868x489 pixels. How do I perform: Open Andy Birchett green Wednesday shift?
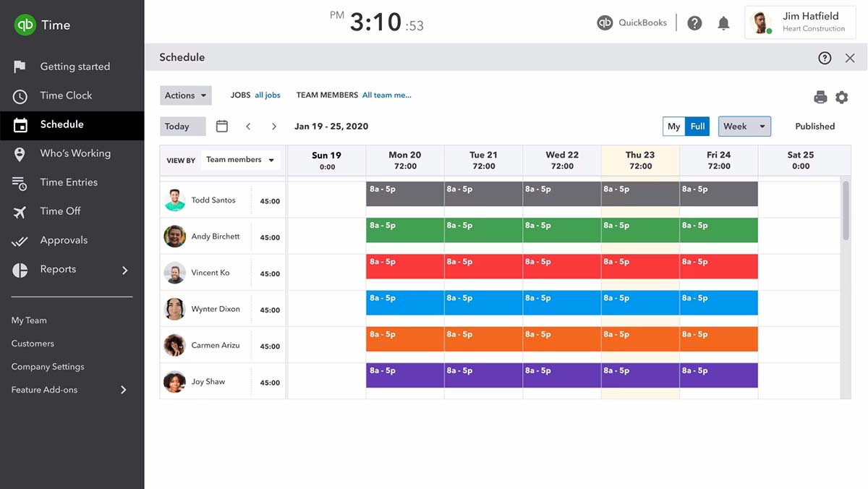pos(562,230)
